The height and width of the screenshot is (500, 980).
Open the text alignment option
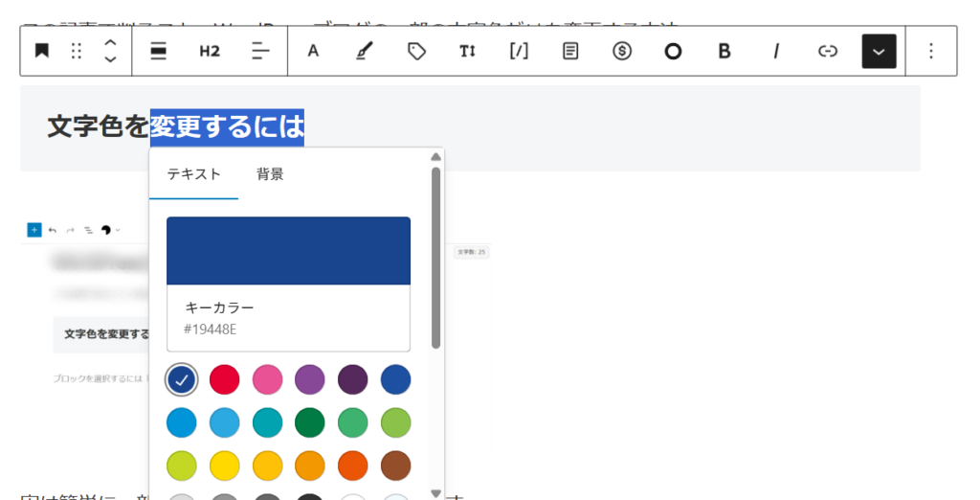pyautogui.click(x=260, y=52)
